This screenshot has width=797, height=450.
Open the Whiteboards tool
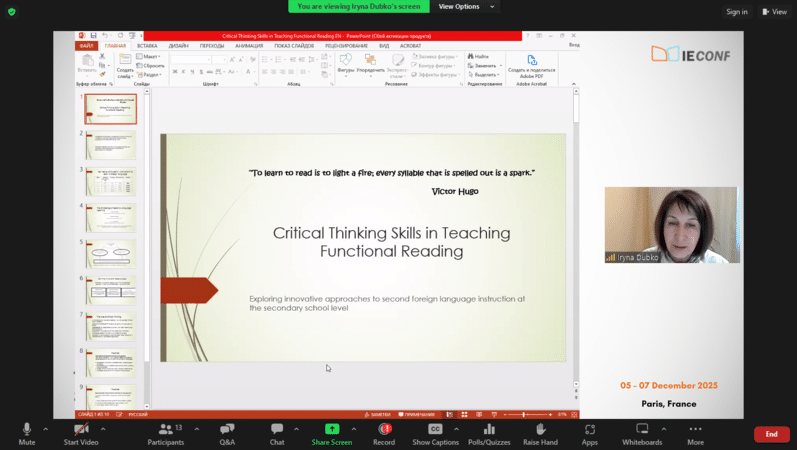642,433
